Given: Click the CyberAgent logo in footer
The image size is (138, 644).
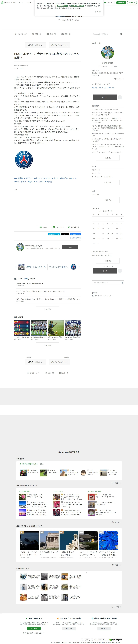Looking at the screenshot, I should click(116, 640).
